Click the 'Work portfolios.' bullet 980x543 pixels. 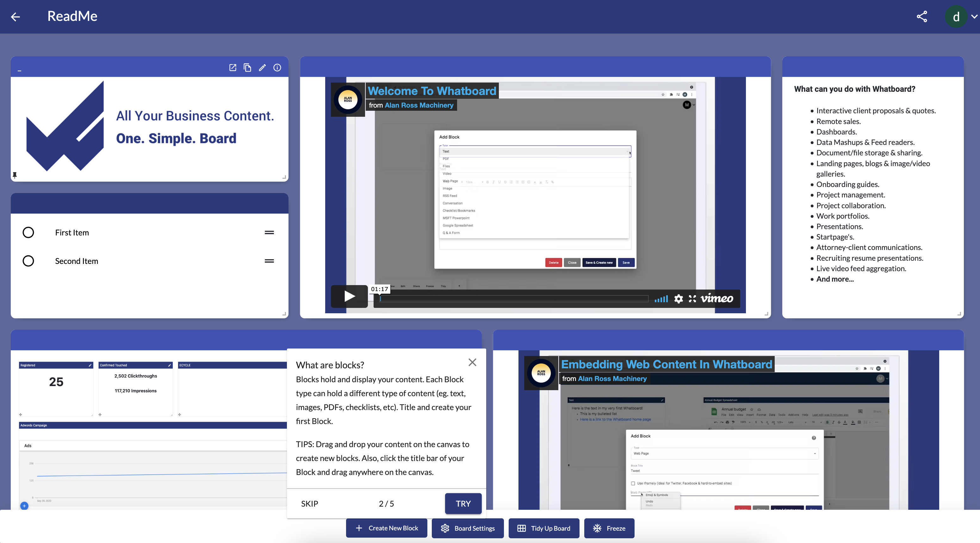pyautogui.click(x=843, y=216)
